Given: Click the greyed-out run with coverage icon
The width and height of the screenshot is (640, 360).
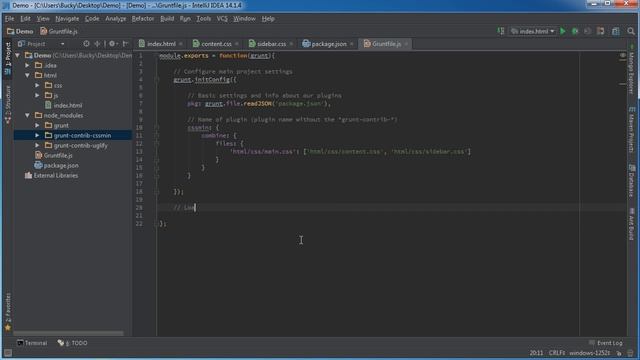Looking at the screenshot, I should click(x=587, y=31).
